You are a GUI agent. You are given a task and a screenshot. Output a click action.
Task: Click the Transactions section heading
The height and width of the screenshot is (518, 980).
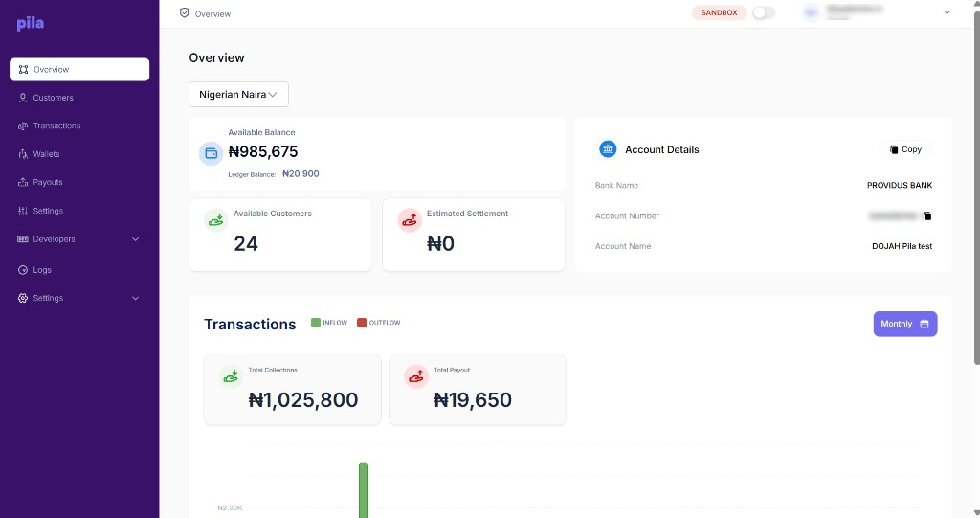point(250,324)
